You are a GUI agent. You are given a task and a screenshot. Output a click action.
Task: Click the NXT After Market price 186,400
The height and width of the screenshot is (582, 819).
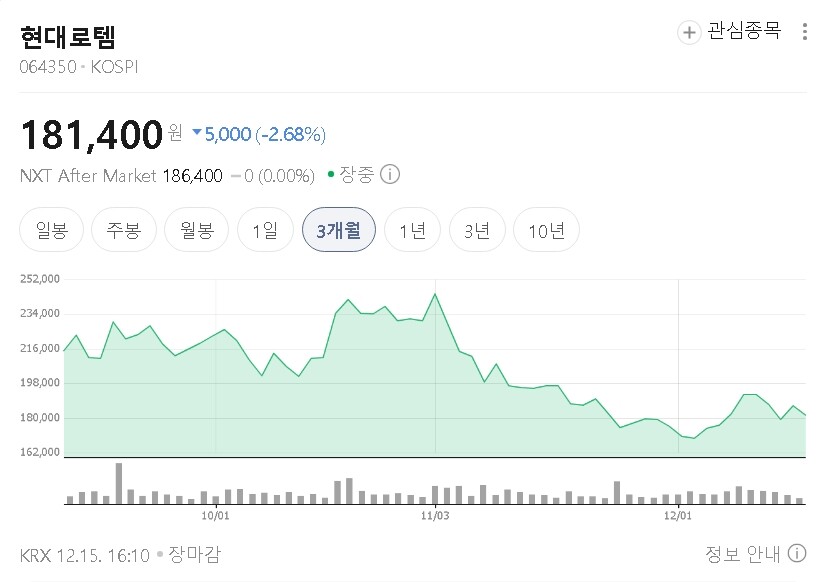(x=191, y=176)
